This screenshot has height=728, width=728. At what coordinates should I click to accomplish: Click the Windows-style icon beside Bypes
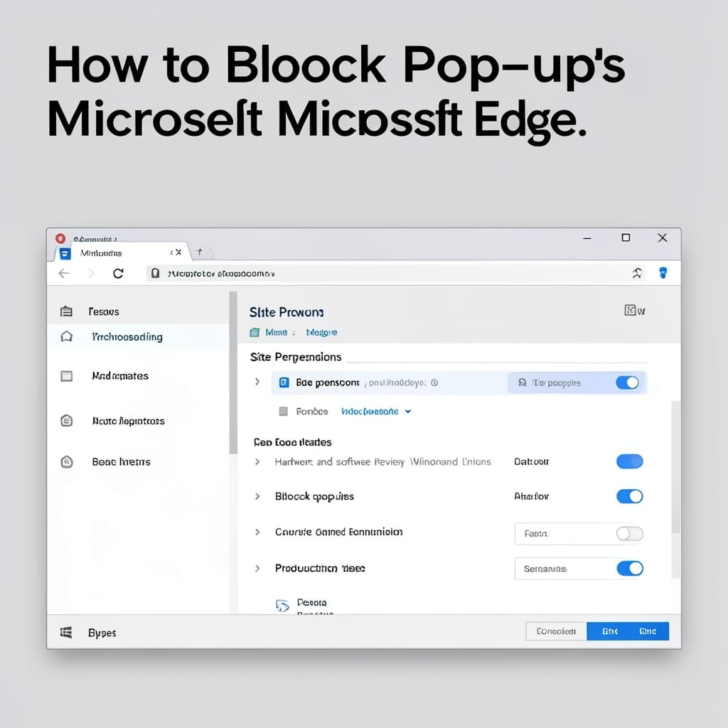[66, 632]
